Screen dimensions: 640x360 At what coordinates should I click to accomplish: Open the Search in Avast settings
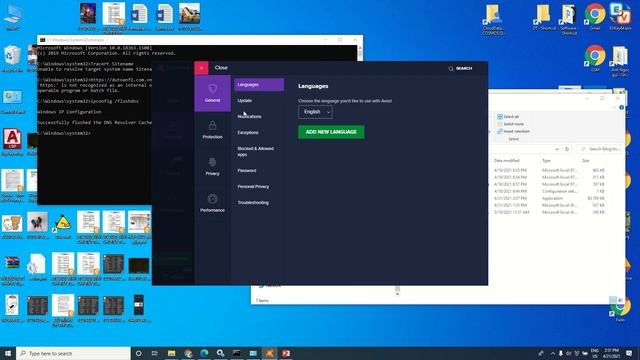pos(460,68)
